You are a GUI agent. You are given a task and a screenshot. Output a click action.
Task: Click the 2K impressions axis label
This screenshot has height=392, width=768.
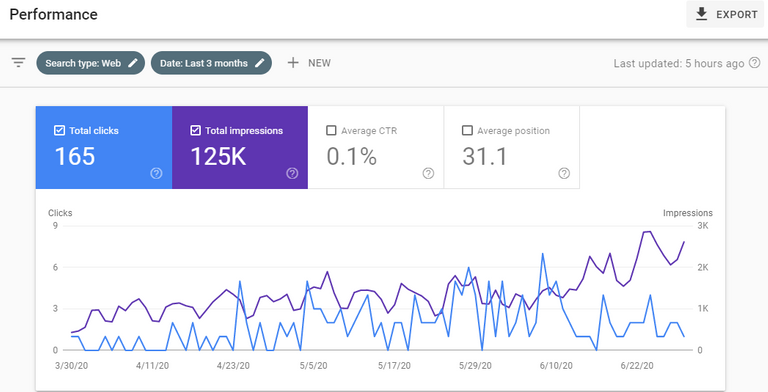(703, 267)
